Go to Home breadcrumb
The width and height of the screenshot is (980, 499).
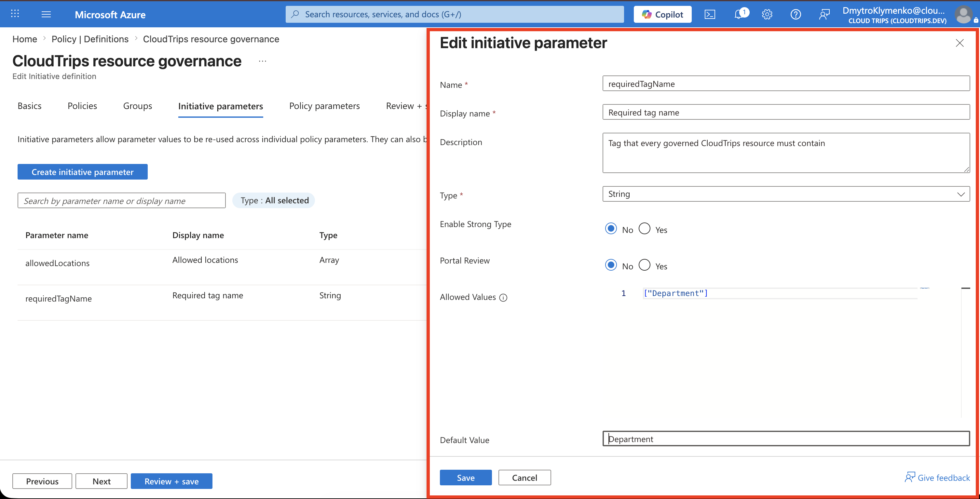(x=25, y=39)
